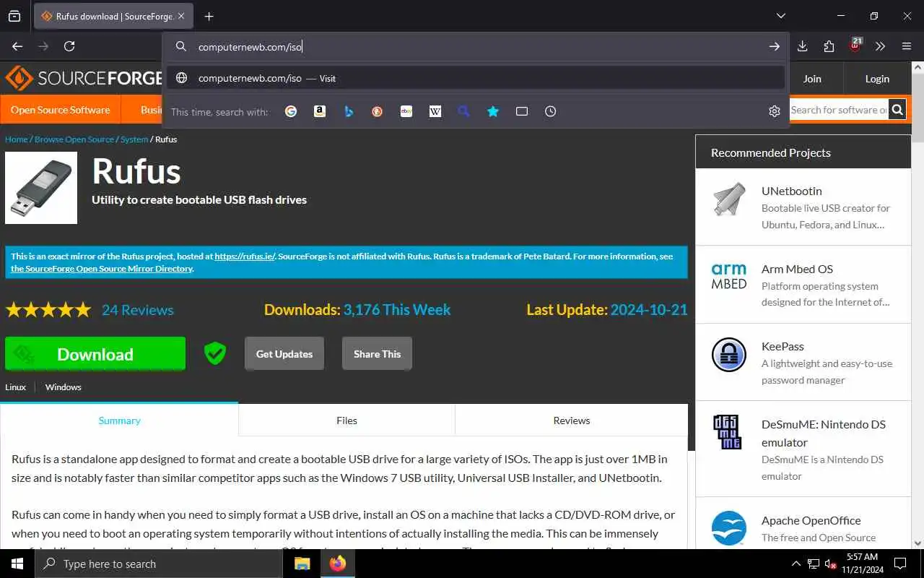Open the list all tabs dropdown
This screenshot has height=578, width=924.
781,16
